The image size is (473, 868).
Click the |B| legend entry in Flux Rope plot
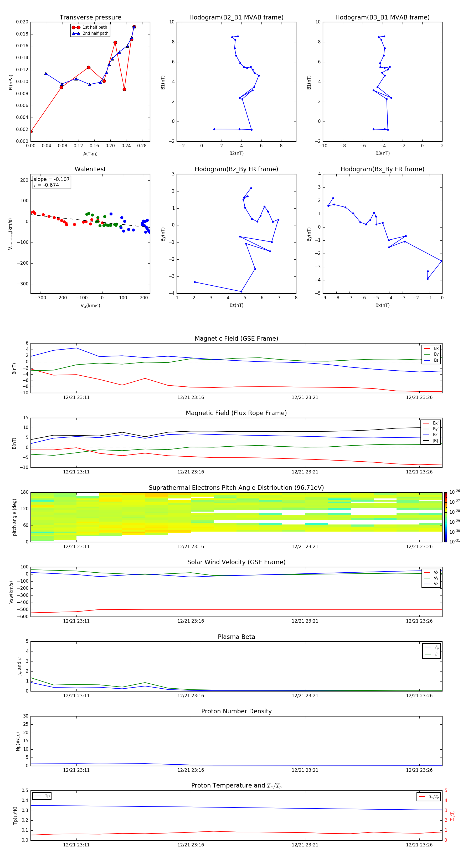431,441
